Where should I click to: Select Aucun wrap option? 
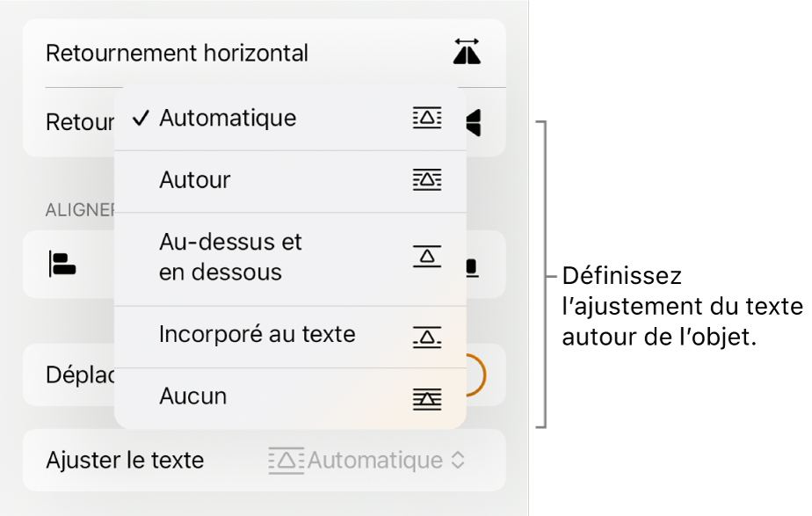click(x=193, y=397)
